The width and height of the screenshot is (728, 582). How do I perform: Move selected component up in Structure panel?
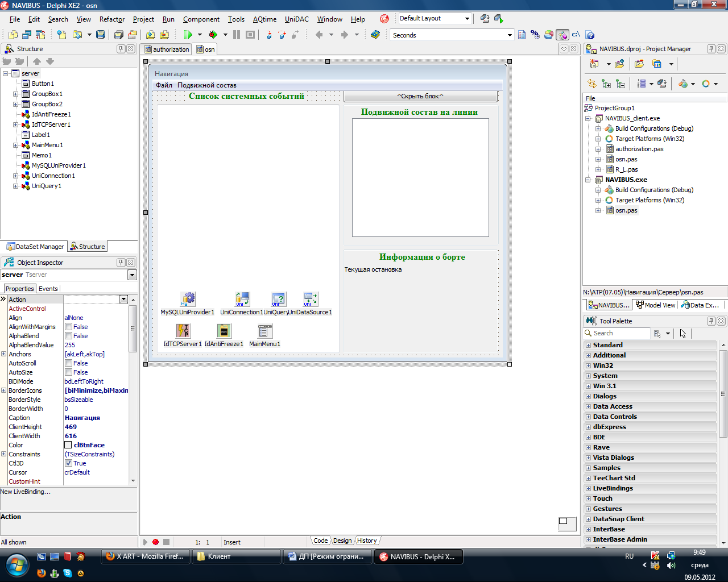point(37,61)
